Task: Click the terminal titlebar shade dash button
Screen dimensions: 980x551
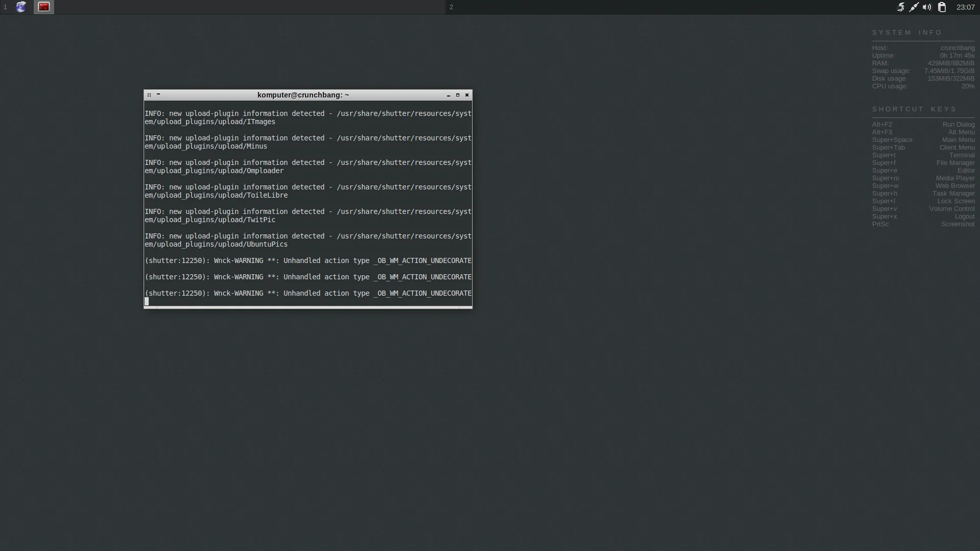Action: click(158, 94)
